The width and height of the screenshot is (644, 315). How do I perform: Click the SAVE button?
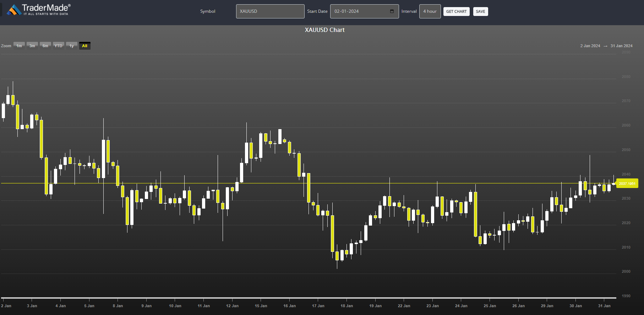(x=480, y=11)
